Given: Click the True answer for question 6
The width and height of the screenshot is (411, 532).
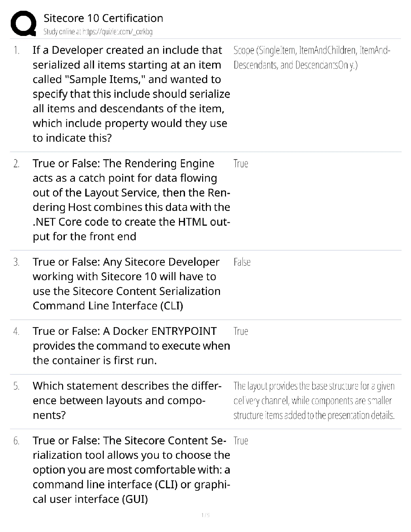Looking at the screenshot, I should (x=241, y=441).
